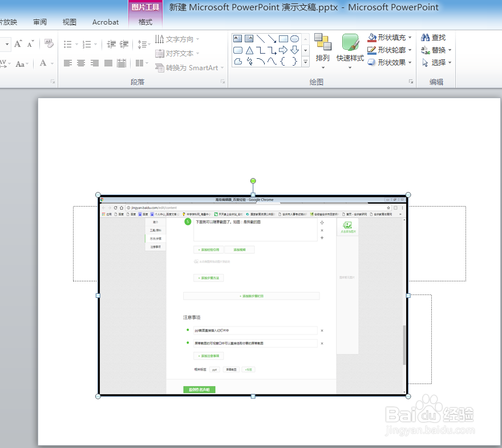The height and width of the screenshot is (448, 502).
Task: Justify the paragraph text
Action: pyautogui.click(x=108, y=63)
